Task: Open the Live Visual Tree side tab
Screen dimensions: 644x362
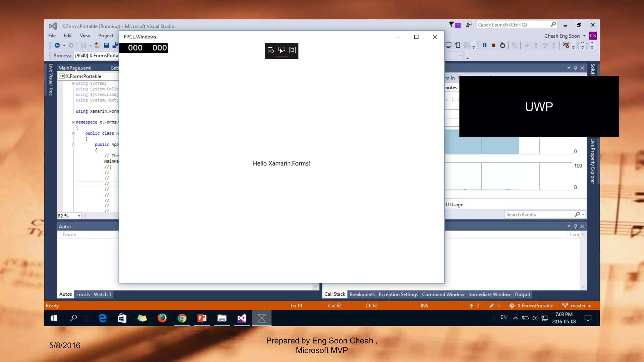Action: 51,80
